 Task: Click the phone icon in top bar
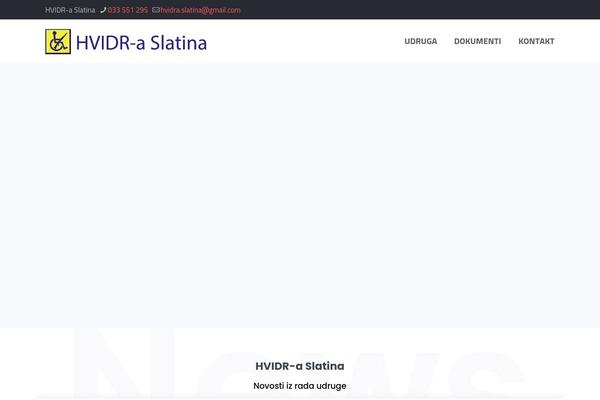tap(103, 10)
